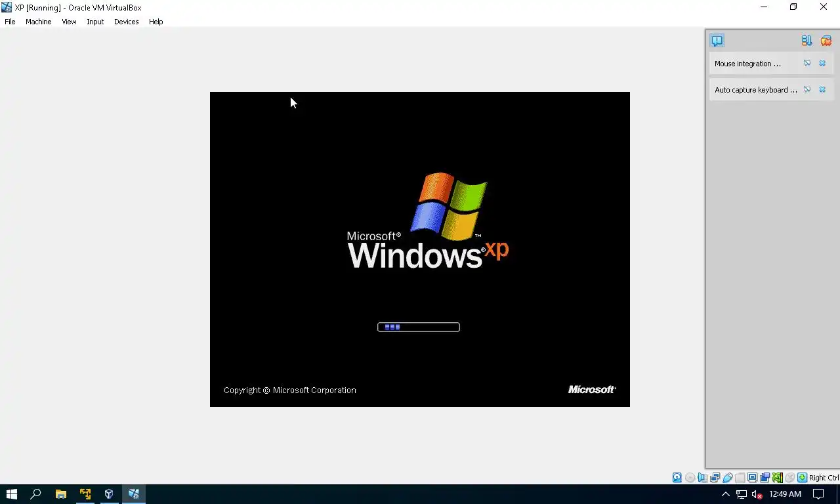Open the host network tray icon
This screenshot has height=504, width=840.
point(741,494)
